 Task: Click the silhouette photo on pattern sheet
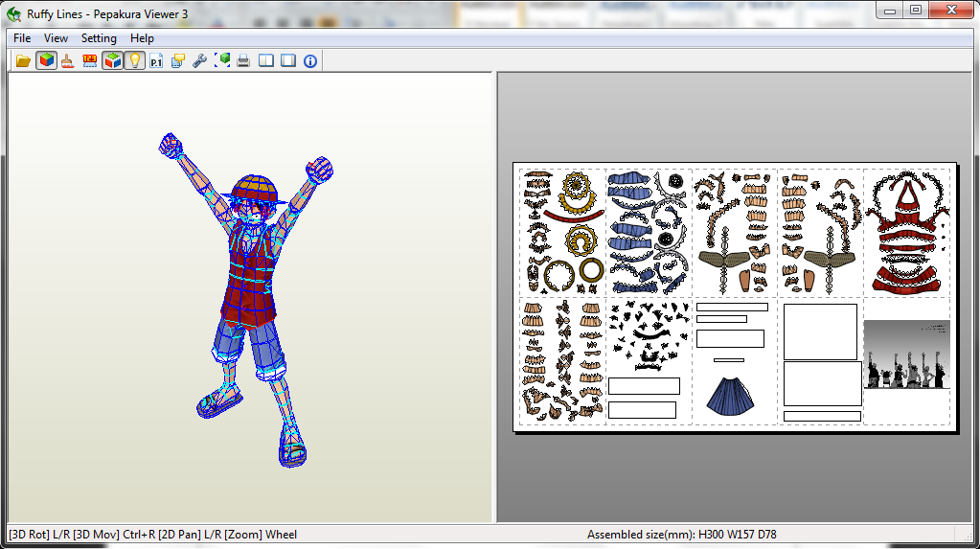click(907, 355)
